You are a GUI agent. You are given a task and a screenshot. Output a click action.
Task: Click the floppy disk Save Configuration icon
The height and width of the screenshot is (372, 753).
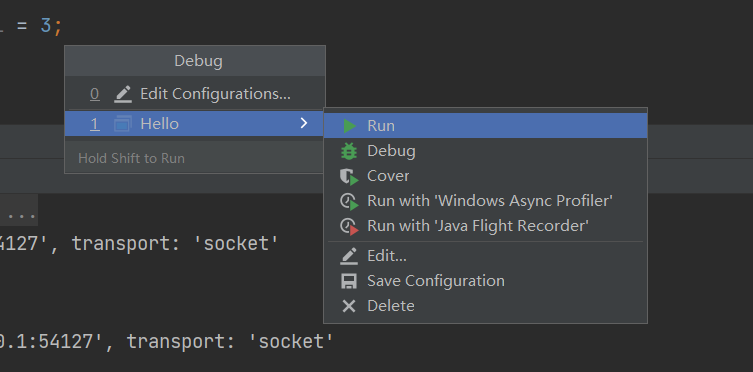pyautogui.click(x=349, y=281)
